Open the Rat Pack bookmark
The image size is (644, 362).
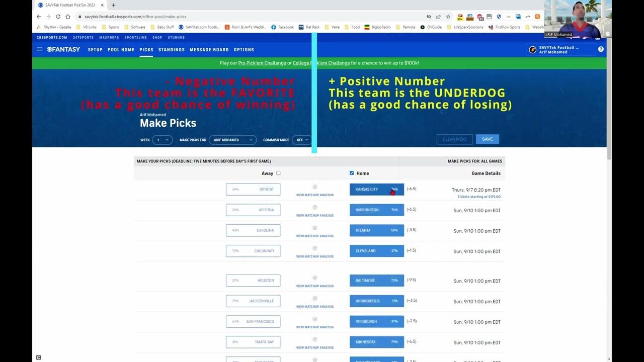pyautogui.click(x=309, y=27)
